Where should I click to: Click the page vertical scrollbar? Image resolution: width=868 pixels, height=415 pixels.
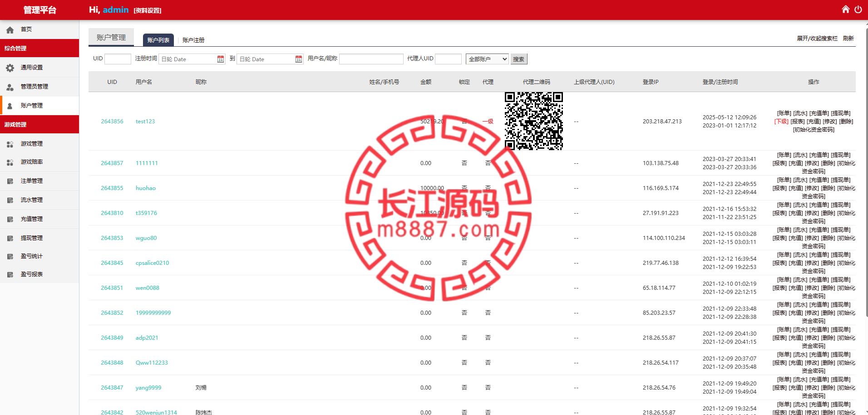(867, 172)
